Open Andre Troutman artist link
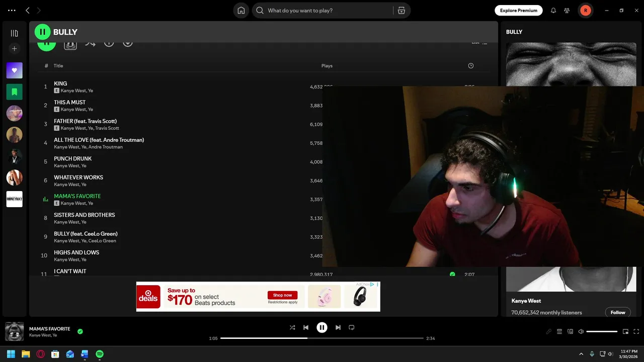The height and width of the screenshot is (362, 644). click(x=106, y=147)
